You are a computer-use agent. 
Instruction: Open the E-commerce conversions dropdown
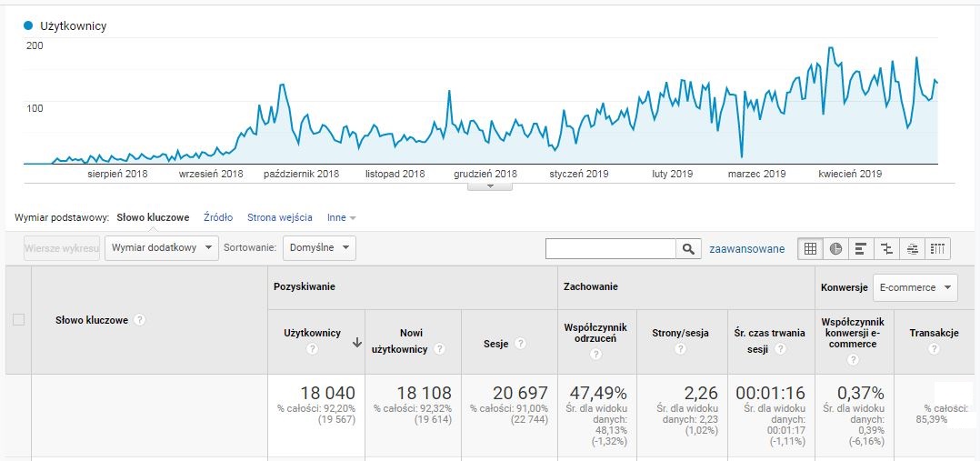tap(915, 287)
